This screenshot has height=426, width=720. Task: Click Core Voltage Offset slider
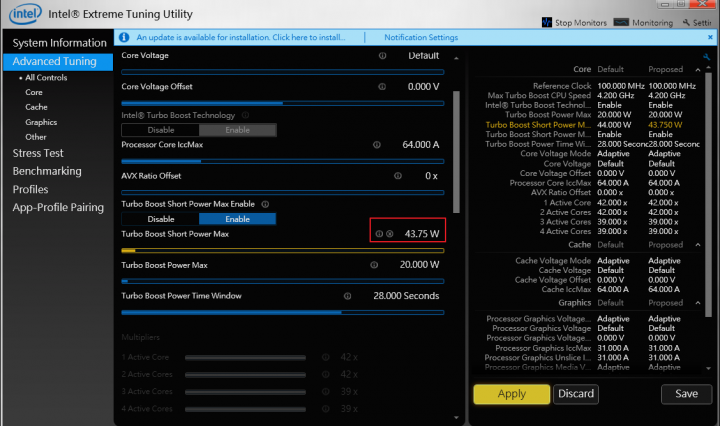(x=282, y=103)
